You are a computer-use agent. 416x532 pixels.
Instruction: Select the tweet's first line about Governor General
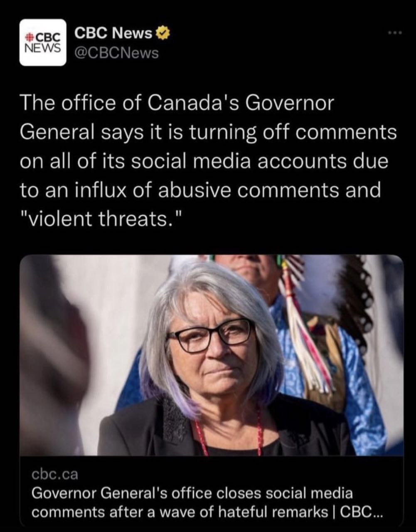pos(176,103)
